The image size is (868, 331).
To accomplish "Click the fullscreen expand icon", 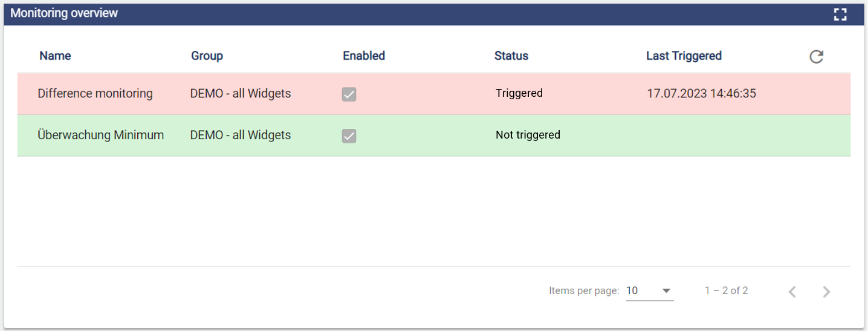I will [840, 15].
